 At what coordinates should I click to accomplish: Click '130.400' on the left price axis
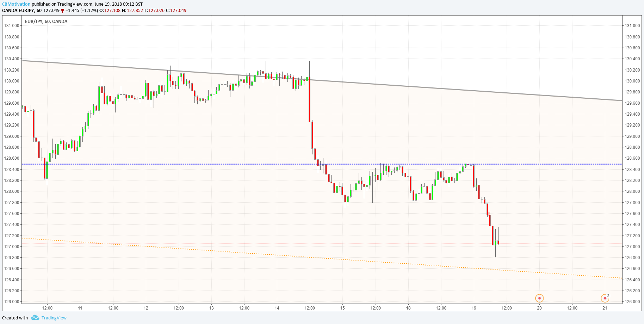click(12, 59)
